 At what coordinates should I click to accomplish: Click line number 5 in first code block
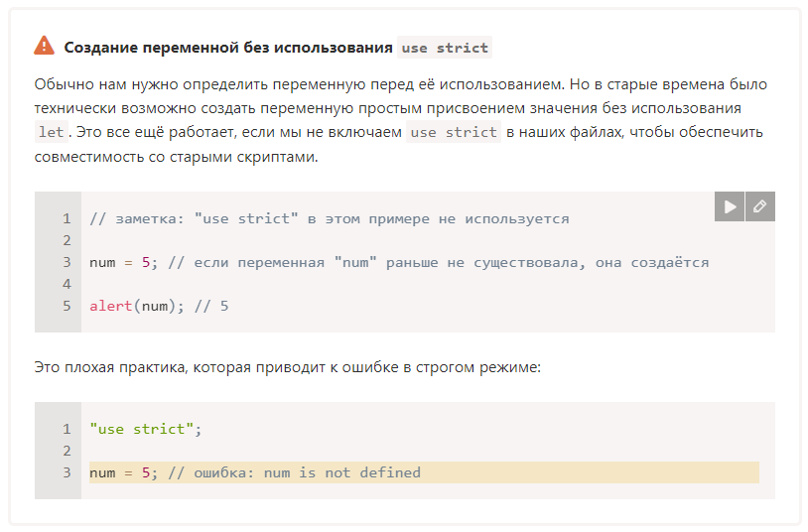coord(67,306)
